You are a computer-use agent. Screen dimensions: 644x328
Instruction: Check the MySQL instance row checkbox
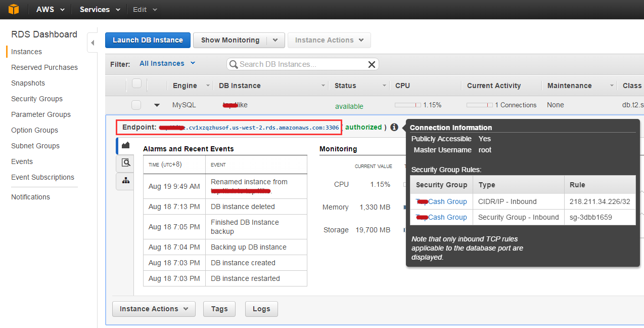136,105
